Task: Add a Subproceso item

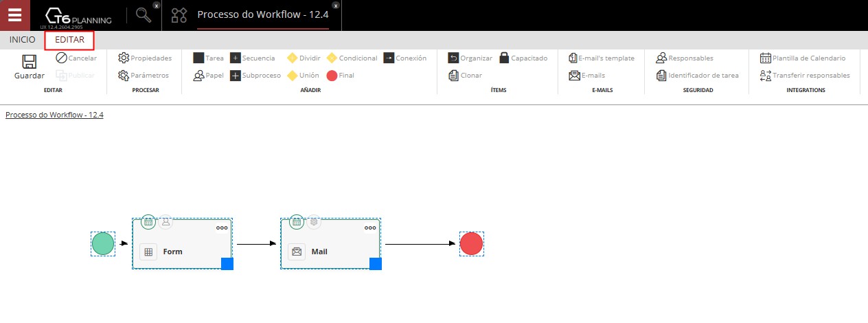Action: click(x=255, y=76)
